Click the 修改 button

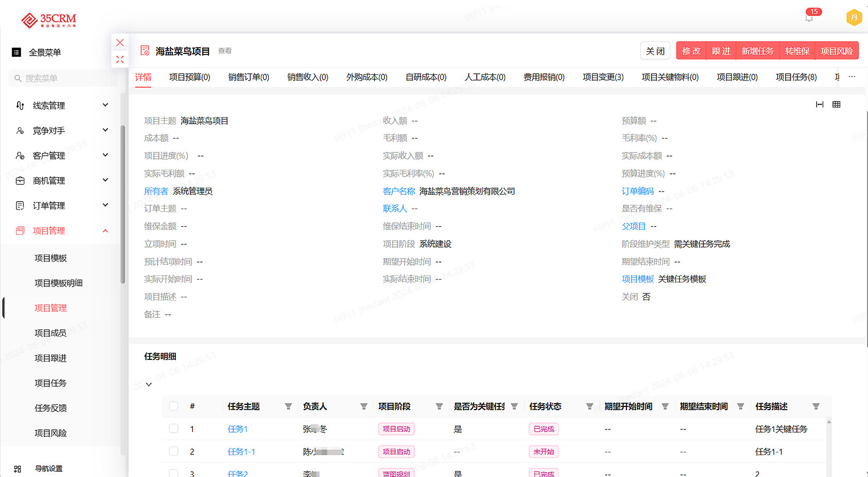click(x=691, y=51)
